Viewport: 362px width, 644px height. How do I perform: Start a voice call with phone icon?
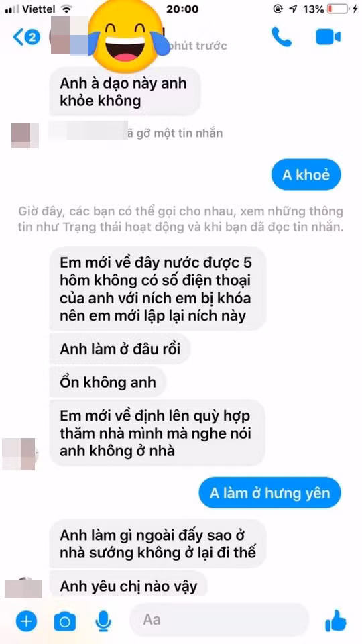click(282, 38)
